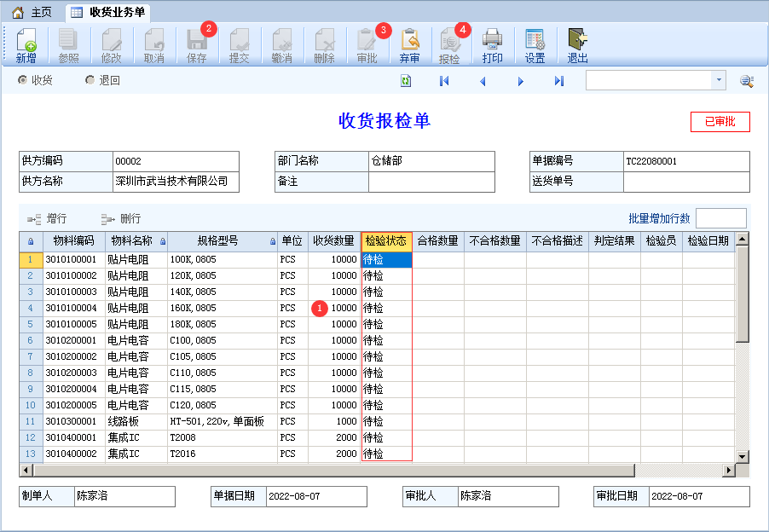The height and width of the screenshot is (532, 769).
Task: Click the 退出 (Exit) door icon
Action: (x=578, y=40)
